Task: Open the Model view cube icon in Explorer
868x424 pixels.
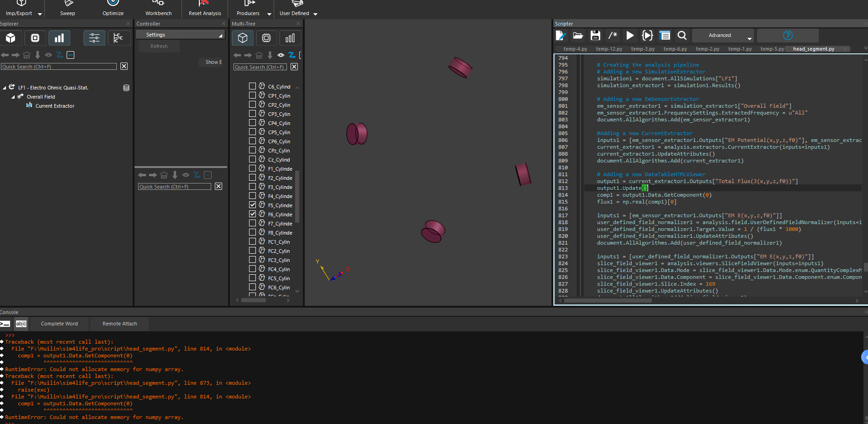Action: tap(10, 38)
